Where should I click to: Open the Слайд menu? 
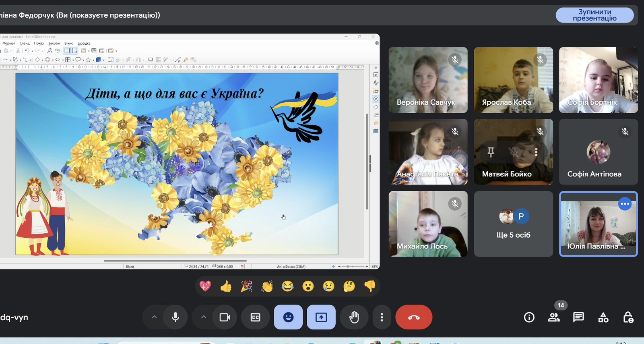(25, 43)
